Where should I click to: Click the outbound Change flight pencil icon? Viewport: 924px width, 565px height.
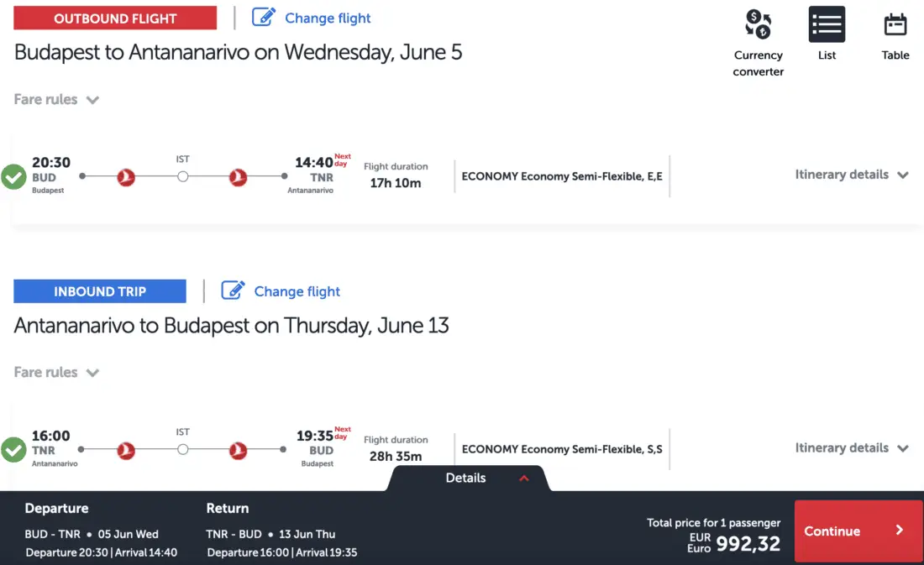[264, 17]
